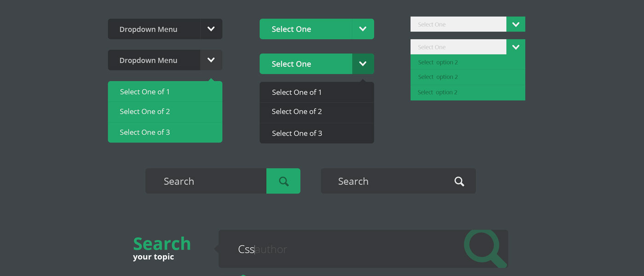Click the top dark Dropdown Menu label

tap(148, 29)
